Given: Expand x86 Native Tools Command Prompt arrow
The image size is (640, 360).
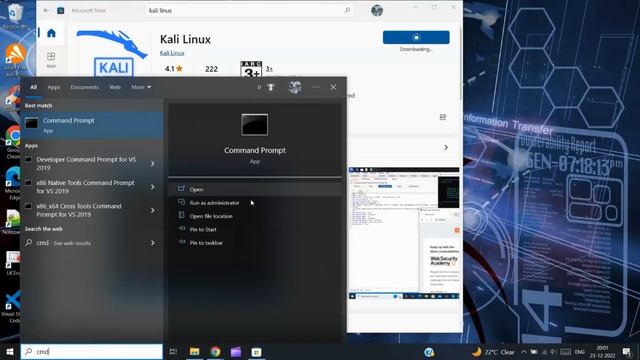Looking at the screenshot, I should coord(153,187).
